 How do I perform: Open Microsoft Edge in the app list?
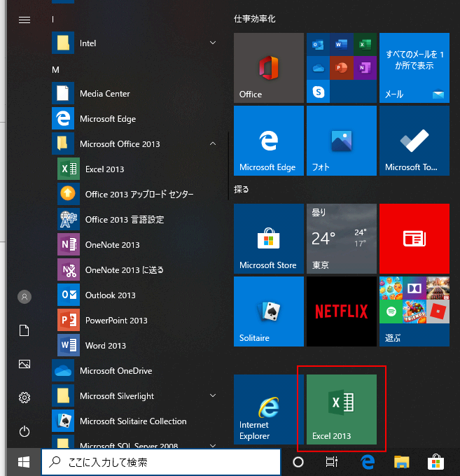[135, 119]
